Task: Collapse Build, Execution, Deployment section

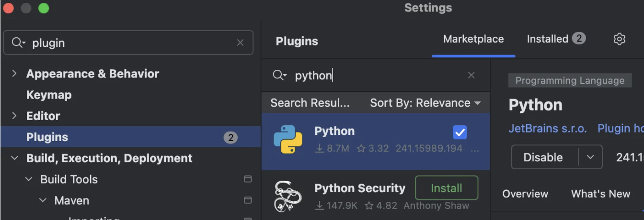Action: [x=14, y=158]
